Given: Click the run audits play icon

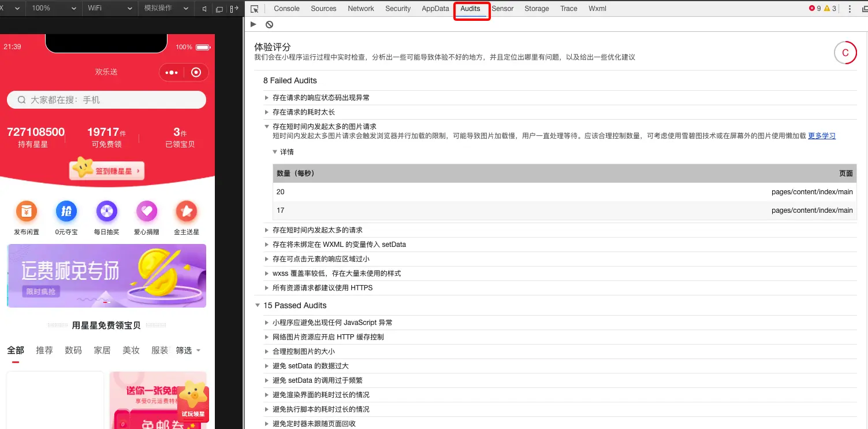Looking at the screenshot, I should point(254,24).
